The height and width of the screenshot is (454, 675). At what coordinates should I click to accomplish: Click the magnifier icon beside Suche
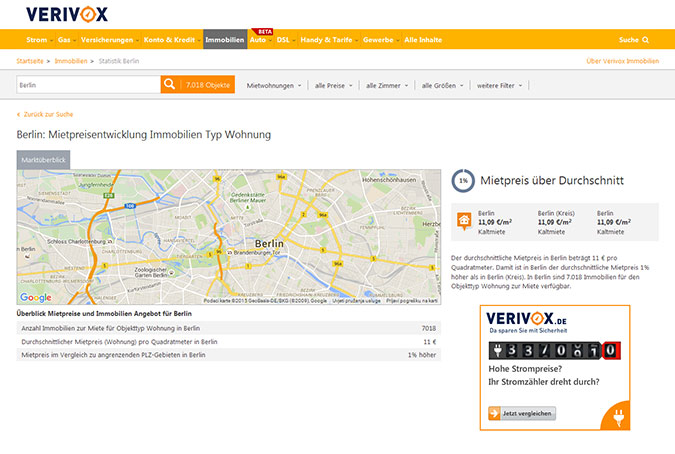click(x=645, y=40)
